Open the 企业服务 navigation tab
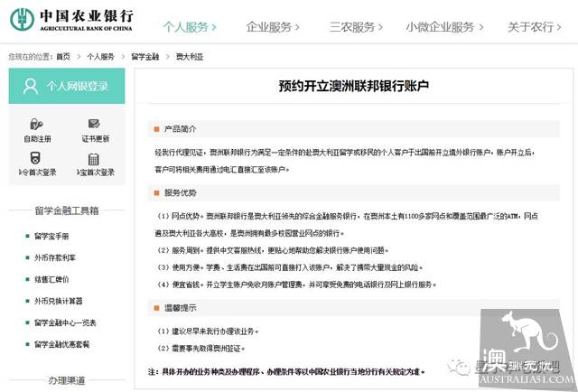 click(273, 27)
